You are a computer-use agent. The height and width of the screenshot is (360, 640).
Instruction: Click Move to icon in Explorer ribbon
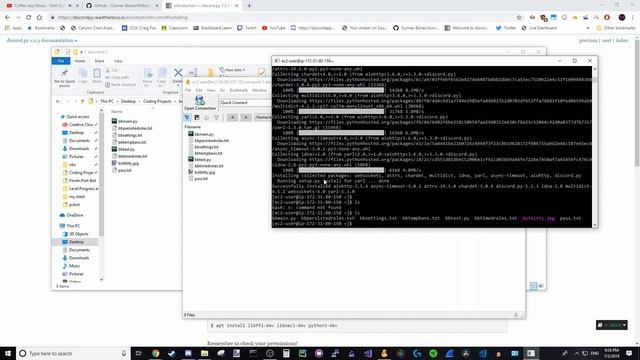click(x=148, y=73)
